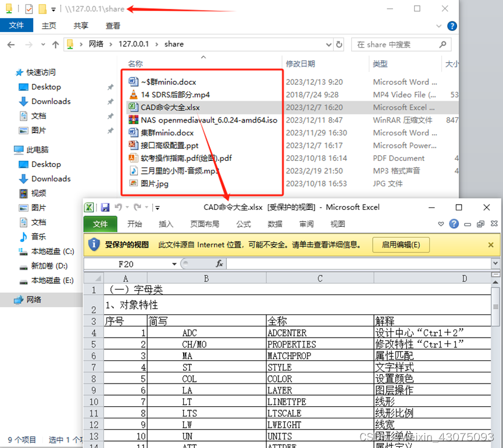This screenshot has height=448, width=503.
Task: Switch to Excel 视图 tab
Action: [x=337, y=224]
